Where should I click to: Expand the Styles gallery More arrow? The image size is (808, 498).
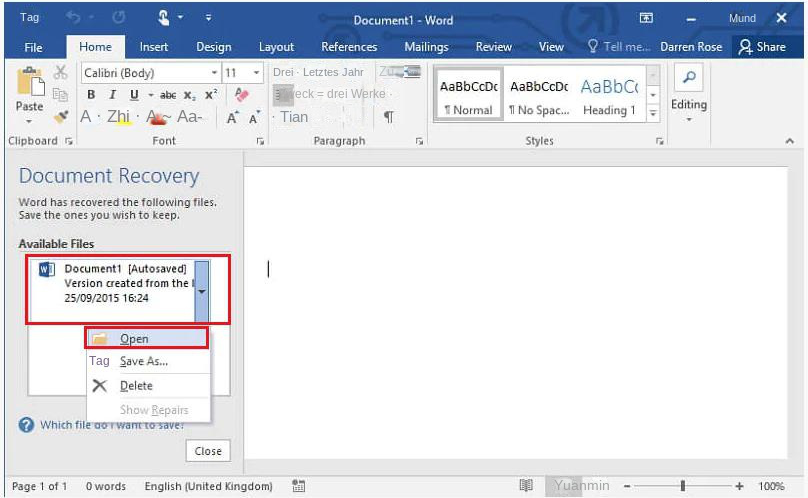(x=653, y=113)
